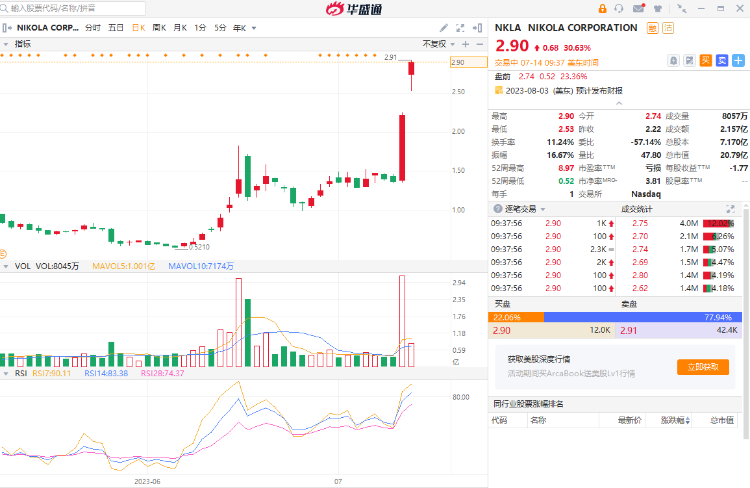
Task: Switch to 5分 five-minute chart tab
Action: (220, 28)
